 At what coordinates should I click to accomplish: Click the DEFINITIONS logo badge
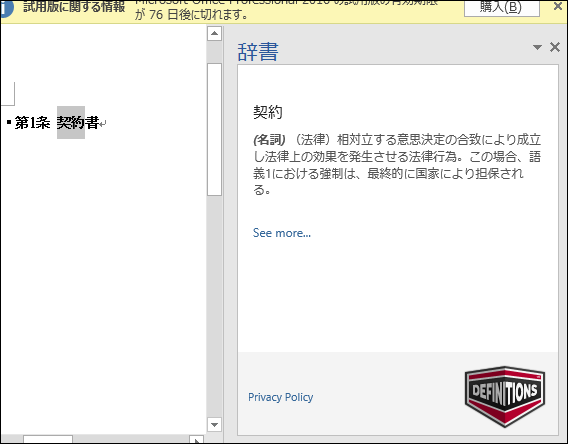505,396
